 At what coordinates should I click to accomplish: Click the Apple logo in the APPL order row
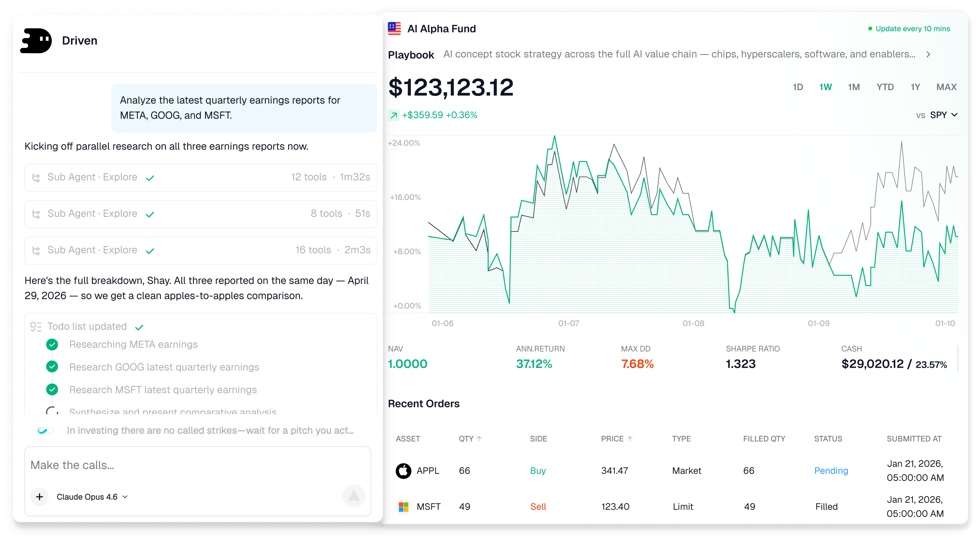tap(403, 471)
